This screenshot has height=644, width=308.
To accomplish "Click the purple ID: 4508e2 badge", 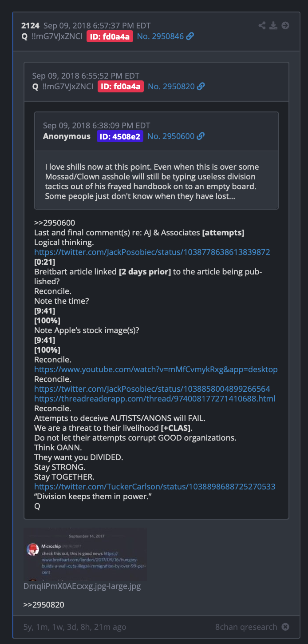I will (120, 136).
